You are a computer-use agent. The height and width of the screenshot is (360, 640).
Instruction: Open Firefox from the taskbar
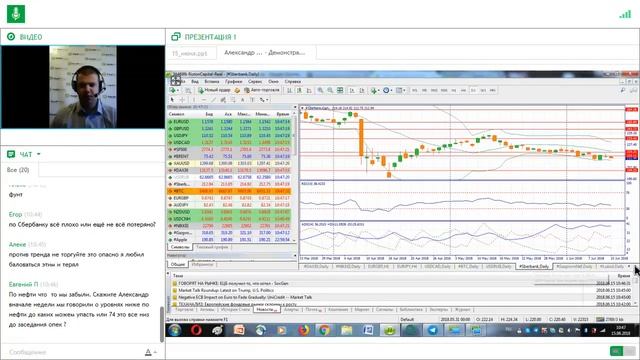[x=303, y=330]
